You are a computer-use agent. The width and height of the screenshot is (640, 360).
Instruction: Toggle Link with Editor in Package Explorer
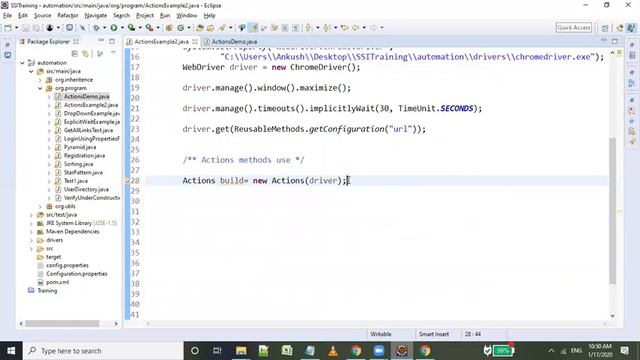pos(85,53)
